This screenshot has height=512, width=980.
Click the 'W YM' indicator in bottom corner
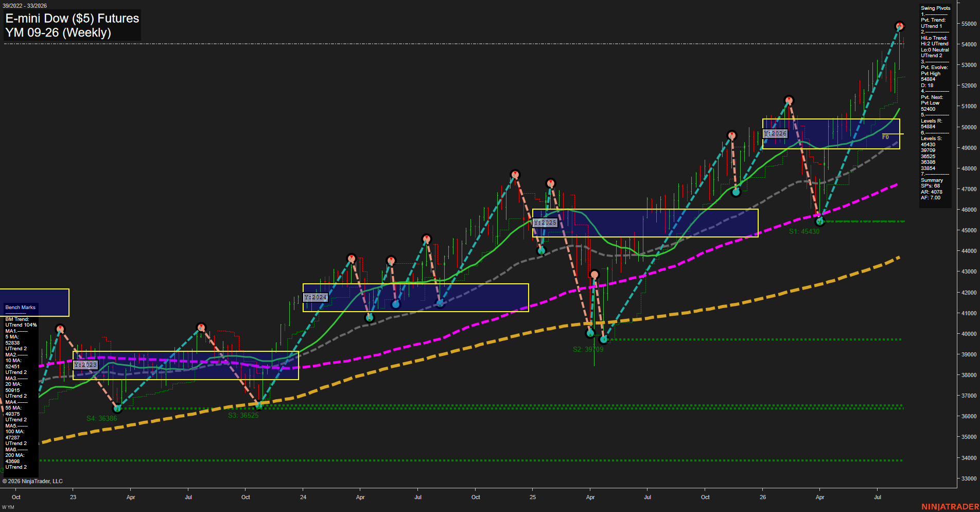tap(8, 507)
